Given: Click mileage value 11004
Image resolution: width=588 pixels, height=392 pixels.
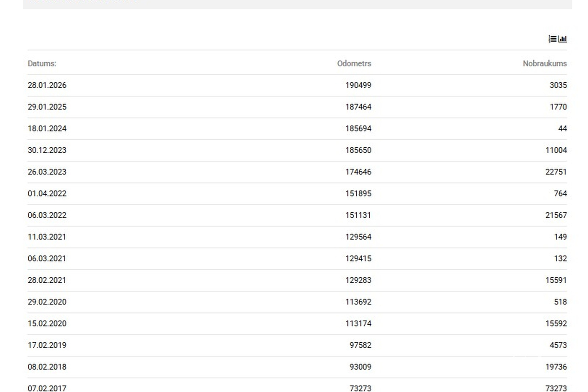Looking at the screenshot, I should (x=556, y=150).
